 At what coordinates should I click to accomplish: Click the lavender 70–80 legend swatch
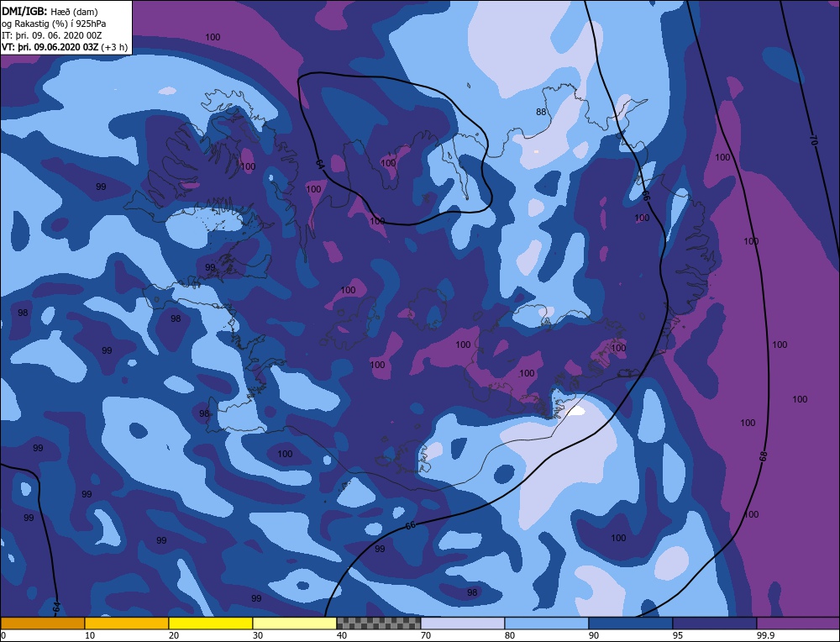click(462, 623)
